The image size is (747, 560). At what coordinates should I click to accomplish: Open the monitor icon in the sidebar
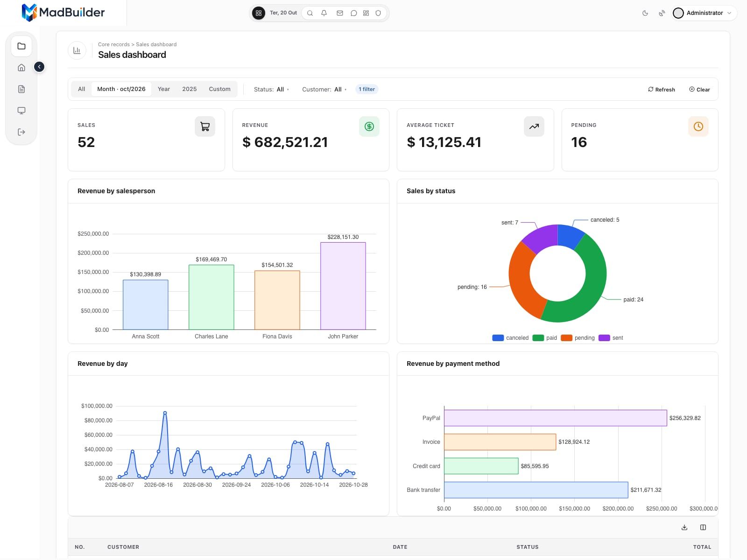[21, 111]
